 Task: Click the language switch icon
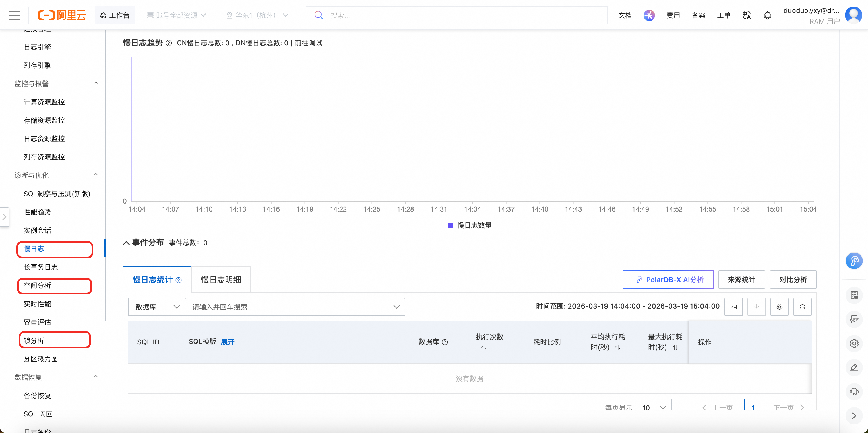point(746,15)
